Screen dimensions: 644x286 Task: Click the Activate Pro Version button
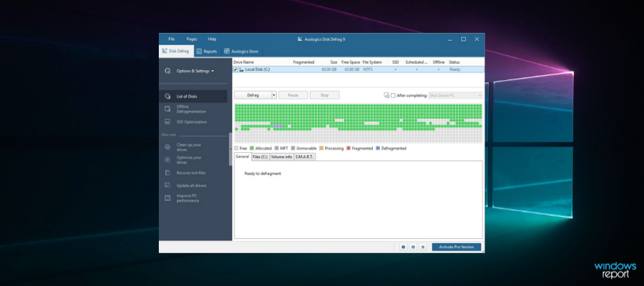pos(457,247)
